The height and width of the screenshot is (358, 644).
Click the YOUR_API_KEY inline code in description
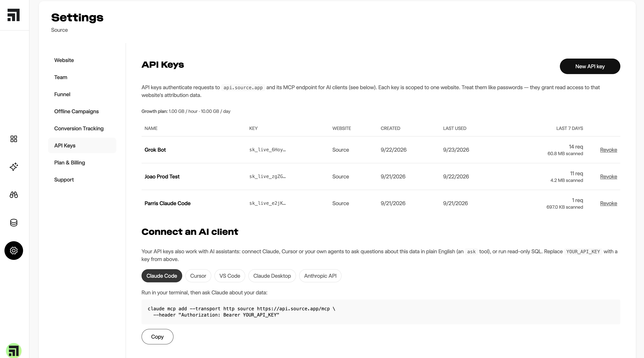[x=583, y=252]
